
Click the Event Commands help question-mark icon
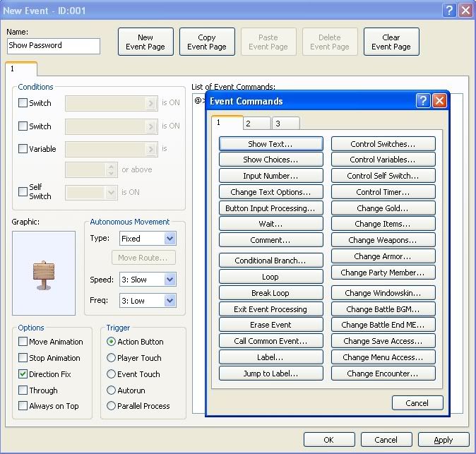423,101
